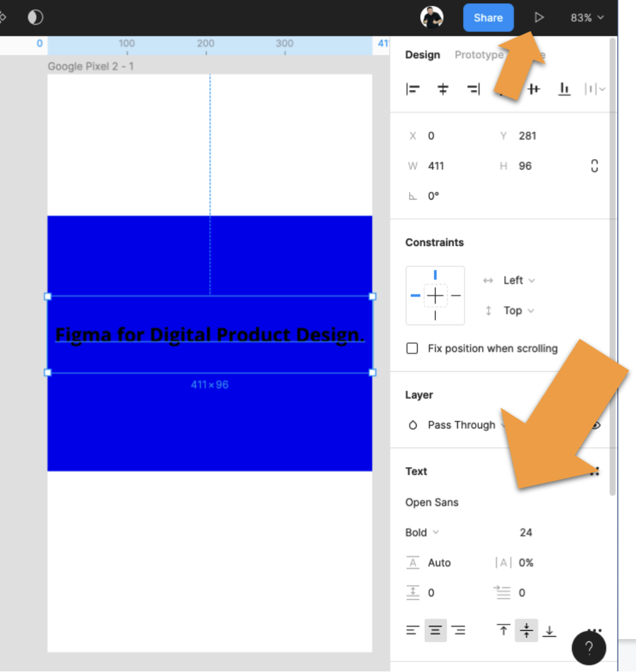
Task: Switch to the Design tab
Action: 423,55
